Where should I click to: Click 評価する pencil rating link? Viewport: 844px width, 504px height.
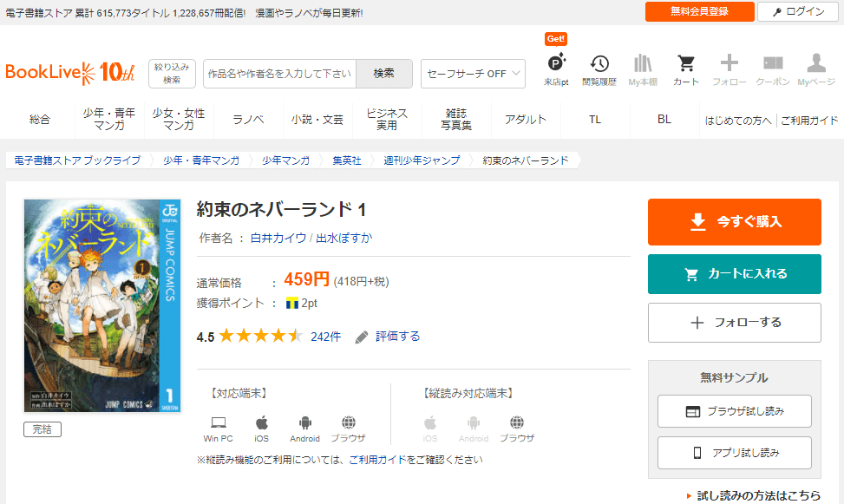tap(388, 337)
